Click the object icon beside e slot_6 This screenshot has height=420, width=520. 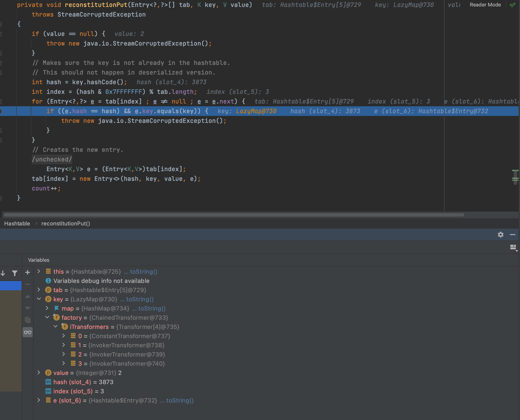click(x=48, y=400)
